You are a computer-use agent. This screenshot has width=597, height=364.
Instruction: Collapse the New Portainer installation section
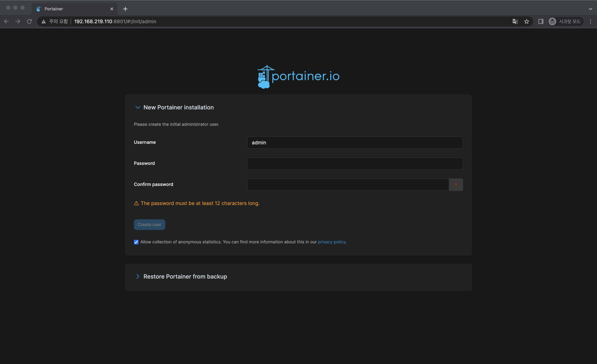click(x=138, y=107)
